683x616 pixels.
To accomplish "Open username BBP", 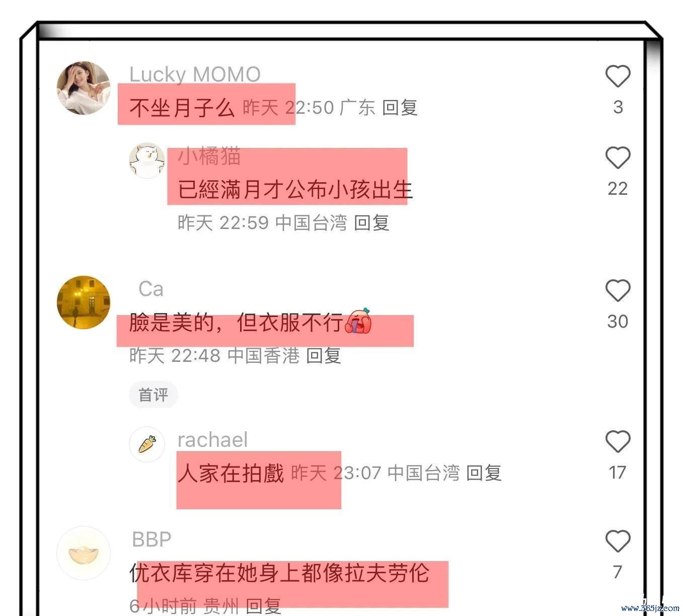I will [151, 540].
